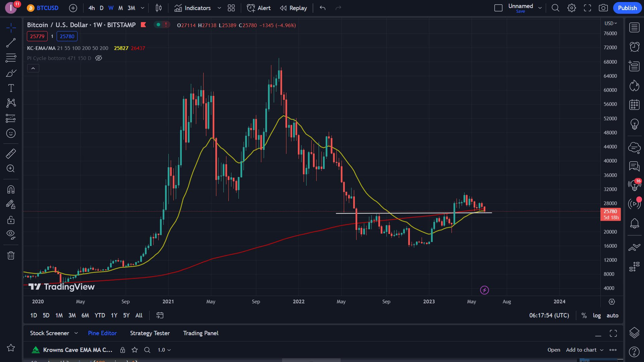Screen dimensions: 644x362
Task: Toggle magnet mode
Action: [x=11, y=189]
